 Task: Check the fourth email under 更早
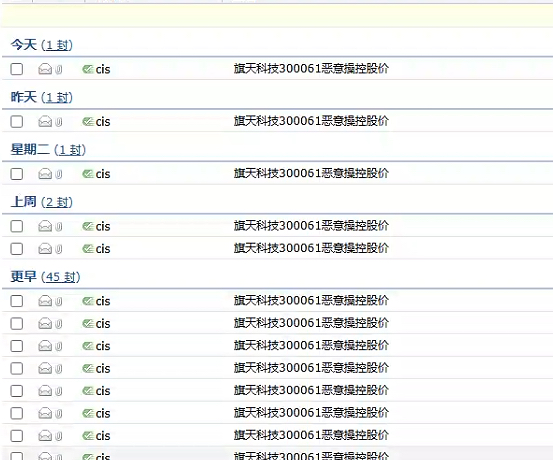[17, 369]
